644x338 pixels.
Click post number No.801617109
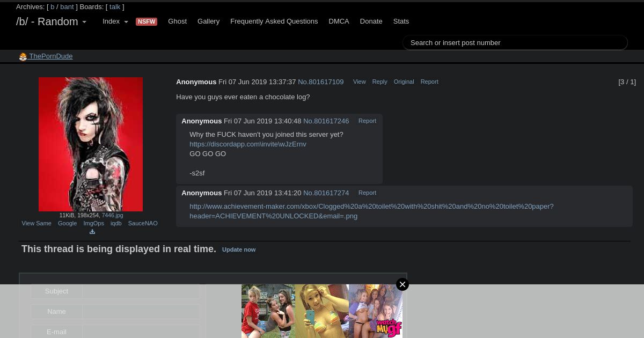click(321, 82)
